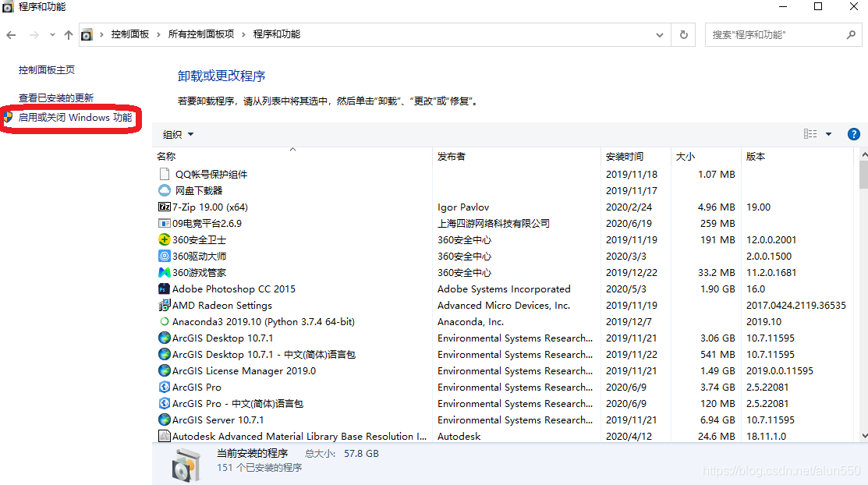Click the ArcGIS Server 10.7.1 icon
This screenshot has width=868, height=485.
(x=165, y=420)
